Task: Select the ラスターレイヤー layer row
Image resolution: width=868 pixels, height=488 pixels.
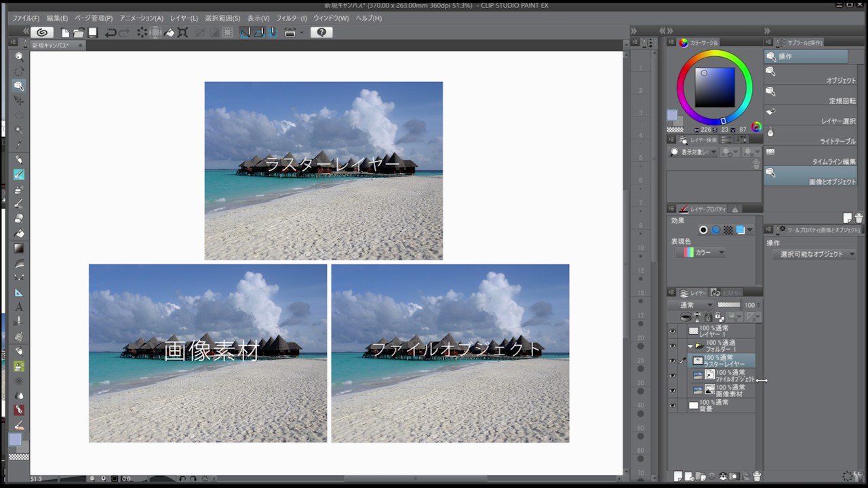Action: 723,361
